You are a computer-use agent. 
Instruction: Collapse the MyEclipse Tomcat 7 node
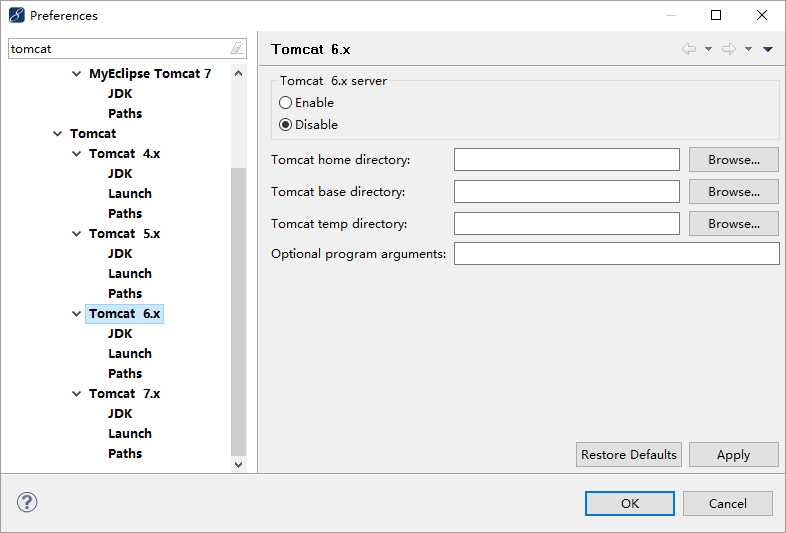point(77,74)
